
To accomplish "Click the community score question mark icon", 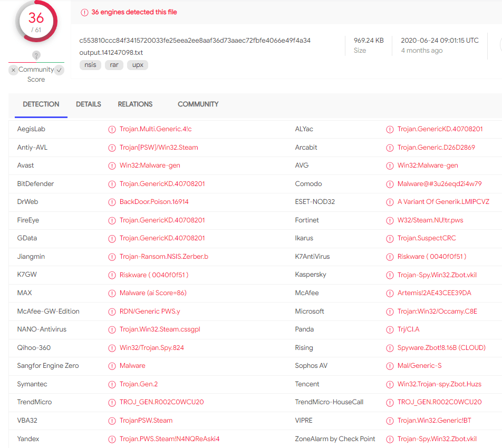I will [x=36, y=56].
